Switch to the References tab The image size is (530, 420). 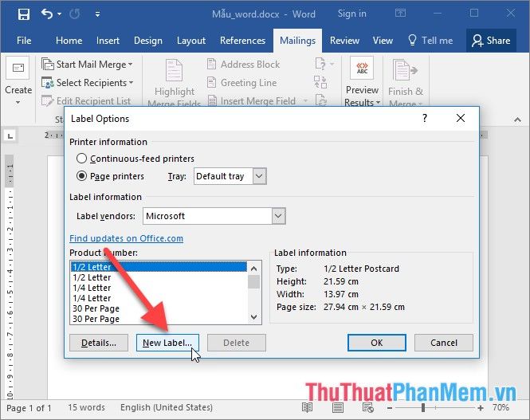click(243, 41)
